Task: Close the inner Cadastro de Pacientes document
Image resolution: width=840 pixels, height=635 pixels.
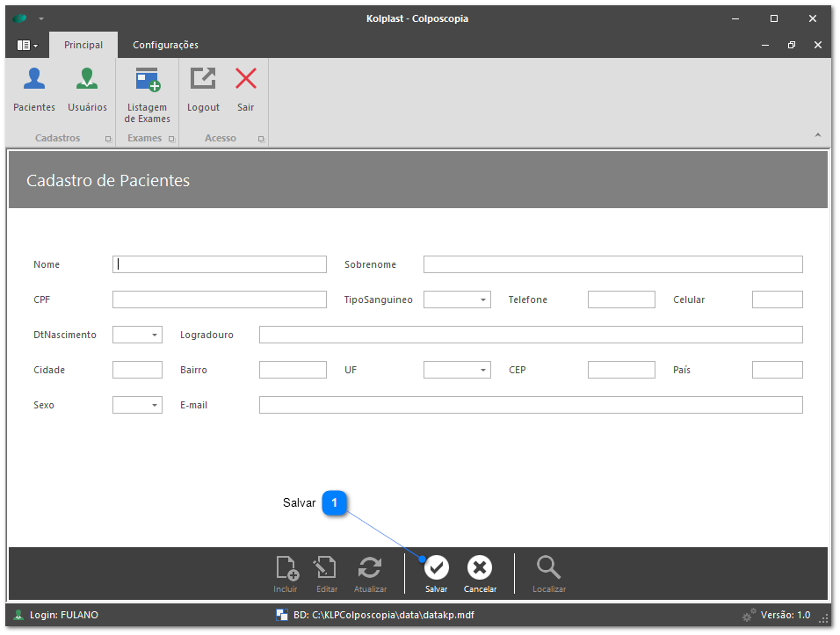Action: click(x=818, y=45)
